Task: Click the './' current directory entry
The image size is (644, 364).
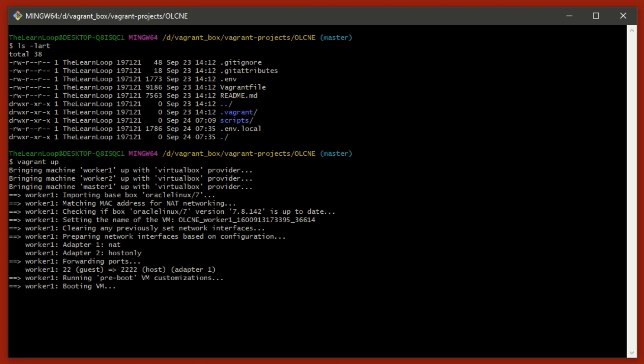Action: (224, 137)
